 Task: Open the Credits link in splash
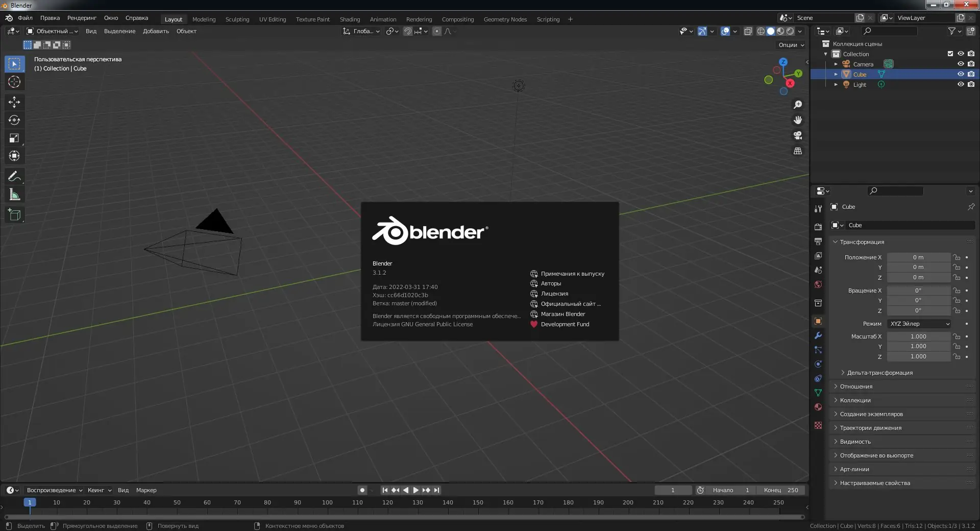pyautogui.click(x=546, y=283)
